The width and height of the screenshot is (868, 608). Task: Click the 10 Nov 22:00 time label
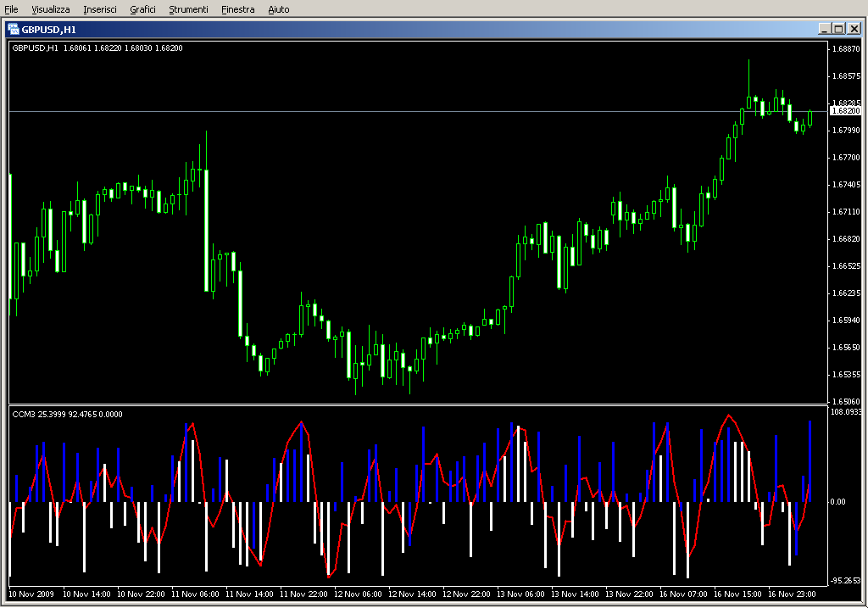141,594
